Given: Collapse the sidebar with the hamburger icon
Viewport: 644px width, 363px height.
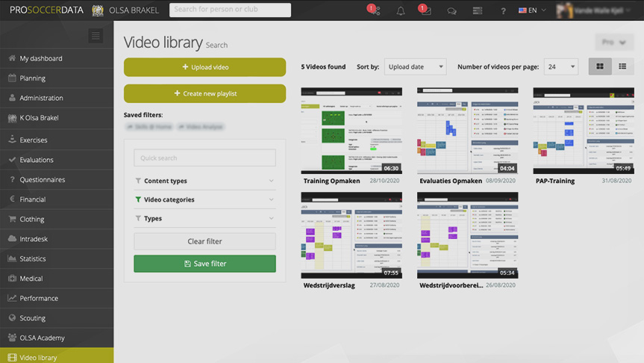Looking at the screenshot, I should coord(95,36).
